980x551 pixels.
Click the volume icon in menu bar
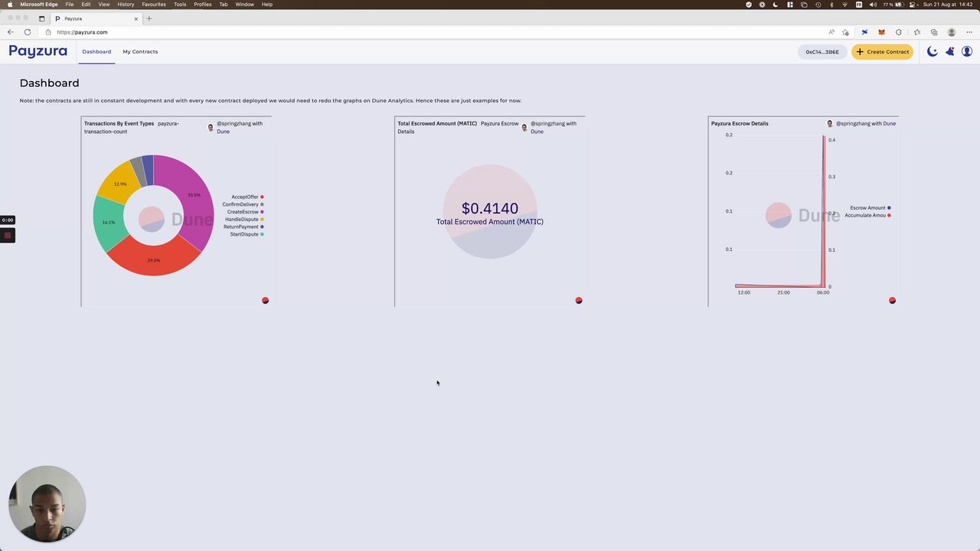[873, 5]
